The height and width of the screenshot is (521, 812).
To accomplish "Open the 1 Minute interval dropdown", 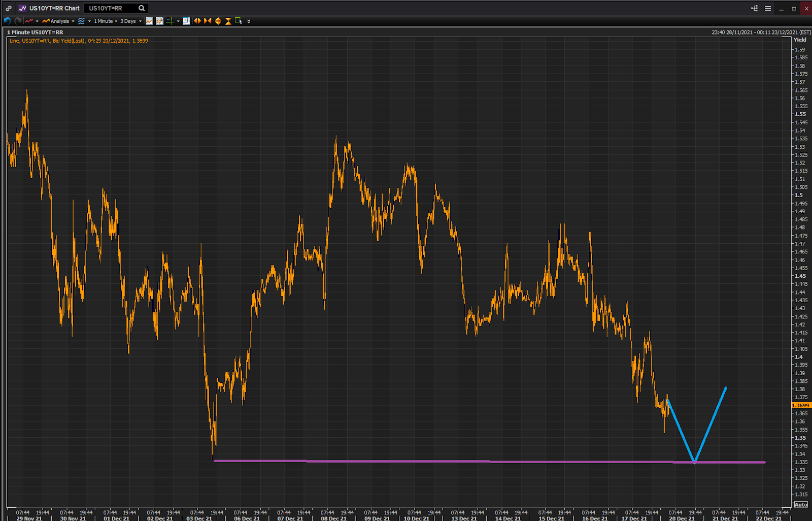I will 106,21.
